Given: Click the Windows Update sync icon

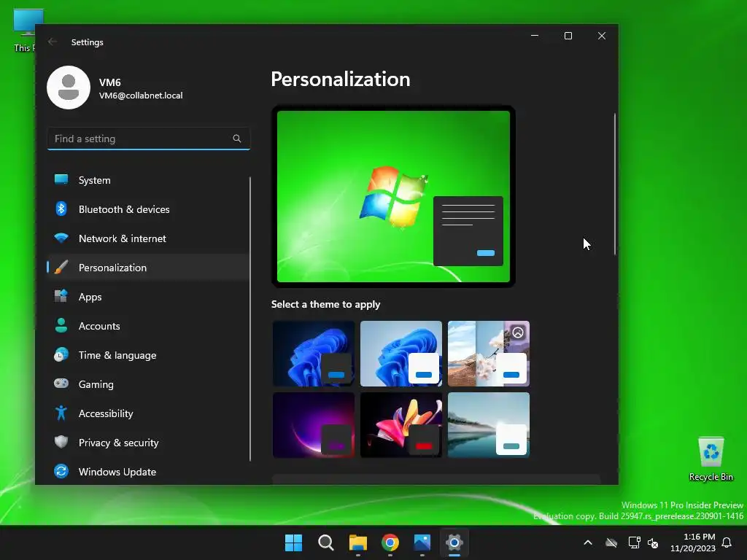Looking at the screenshot, I should pyautogui.click(x=61, y=471).
